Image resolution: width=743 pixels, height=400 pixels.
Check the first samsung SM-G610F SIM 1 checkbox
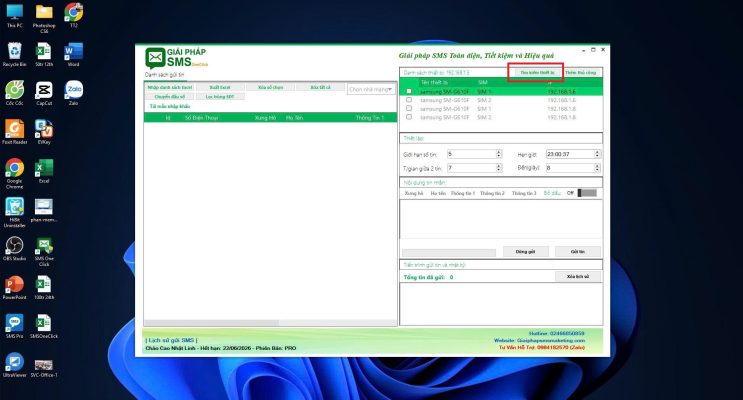408,91
